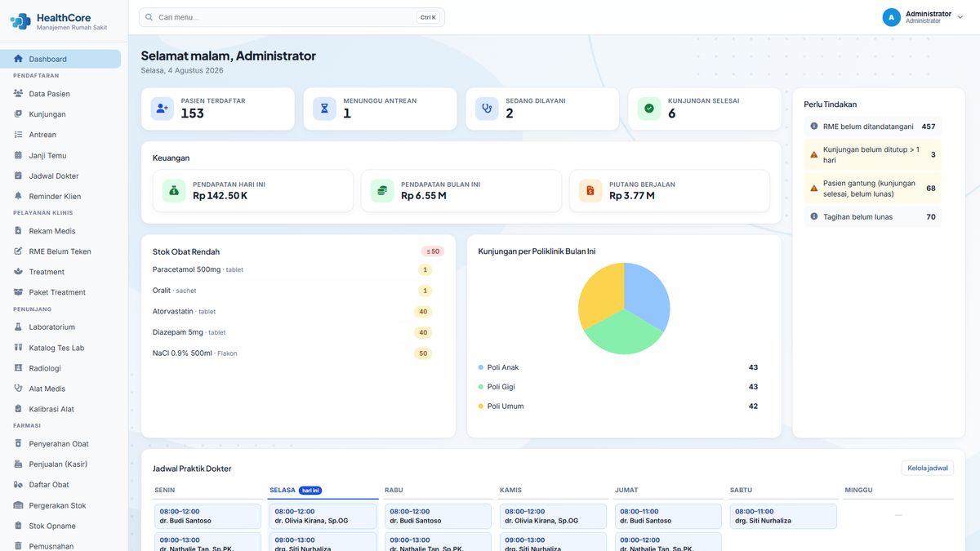Click the Dashboard home icon in sidebar

point(18,59)
